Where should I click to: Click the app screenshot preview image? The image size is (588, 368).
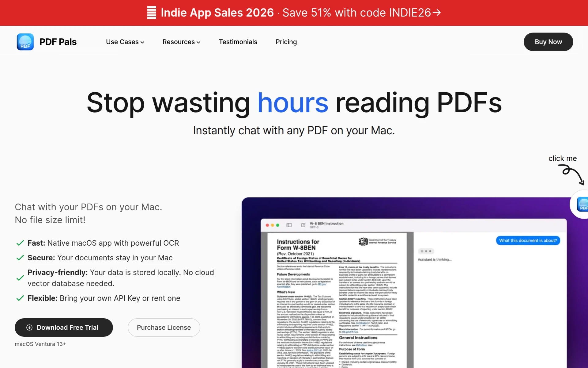415,282
